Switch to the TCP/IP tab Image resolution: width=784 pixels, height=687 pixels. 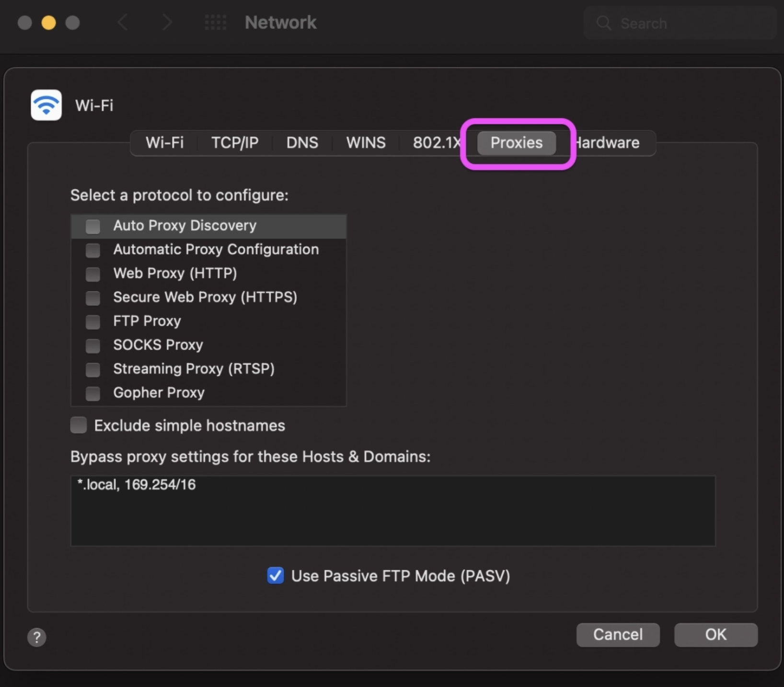pos(234,142)
